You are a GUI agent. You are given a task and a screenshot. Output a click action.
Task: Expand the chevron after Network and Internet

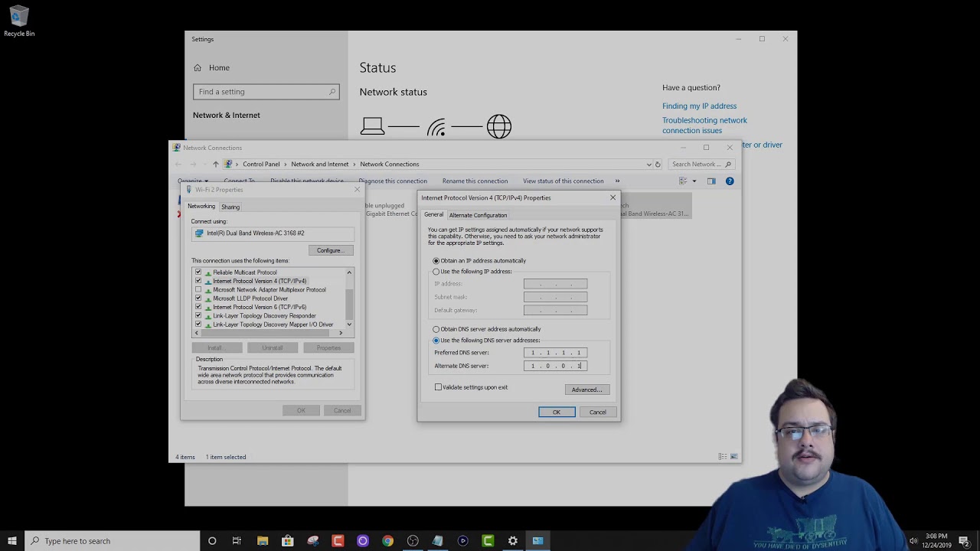tap(354, 164)
